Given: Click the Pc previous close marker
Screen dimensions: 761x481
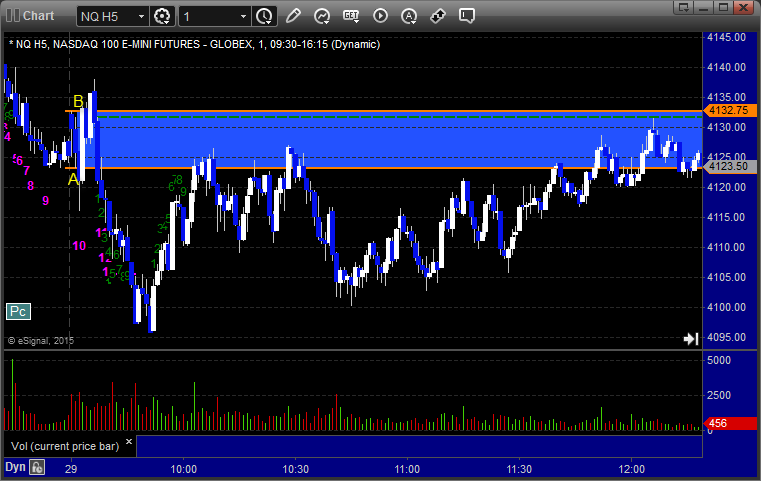Looking at the screenshot, I should point(18,311).
